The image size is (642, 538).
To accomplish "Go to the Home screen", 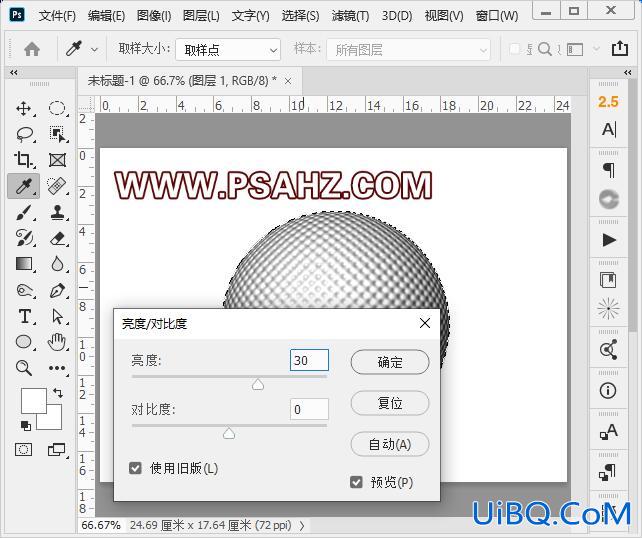I will tap(32, 50).
